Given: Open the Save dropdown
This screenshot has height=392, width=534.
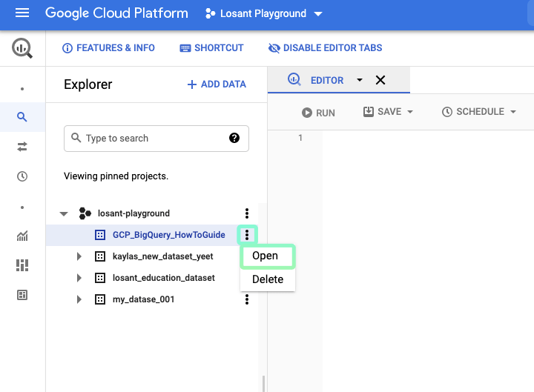Looking at the screenshot, I should click(410, 112).
